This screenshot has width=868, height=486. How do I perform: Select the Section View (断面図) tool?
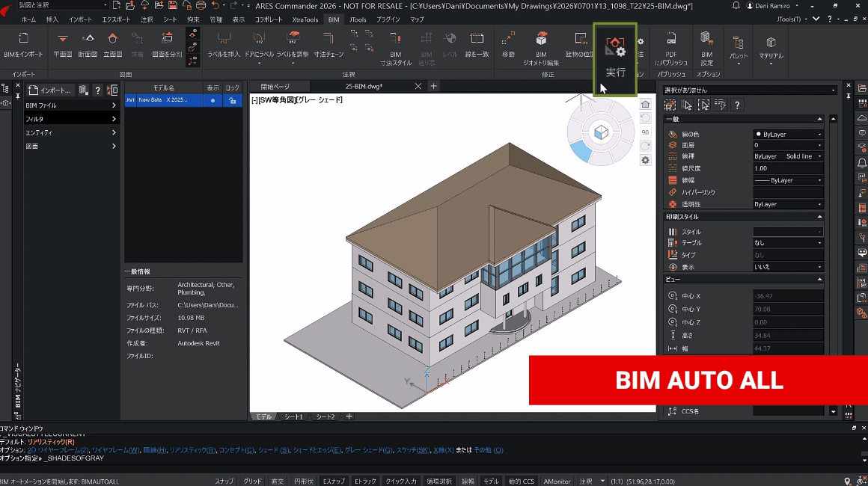tap(88, 39)
